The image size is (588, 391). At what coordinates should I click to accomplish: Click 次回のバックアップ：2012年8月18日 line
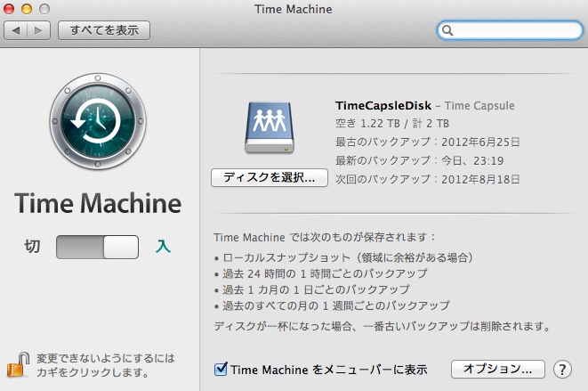pyautogui.click(x=428, y=179)
